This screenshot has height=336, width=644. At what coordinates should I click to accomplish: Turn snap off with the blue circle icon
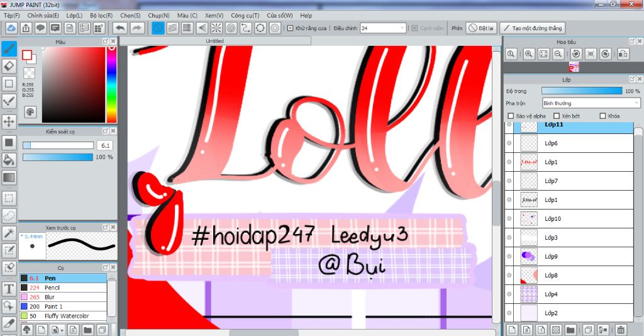(x=158, y=28)
